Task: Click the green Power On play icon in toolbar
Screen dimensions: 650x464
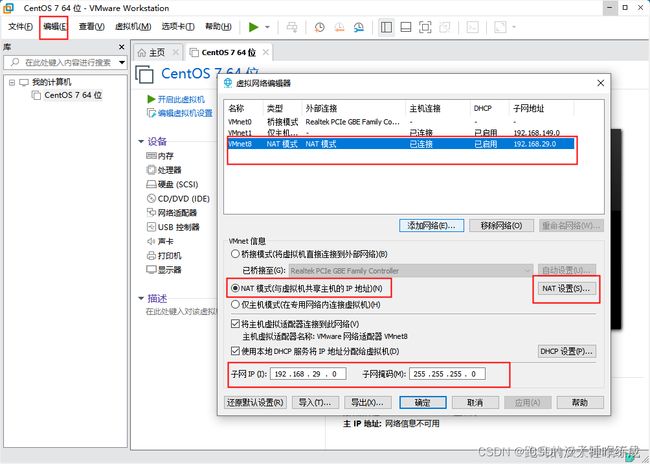Action: [x=253, y=27]
